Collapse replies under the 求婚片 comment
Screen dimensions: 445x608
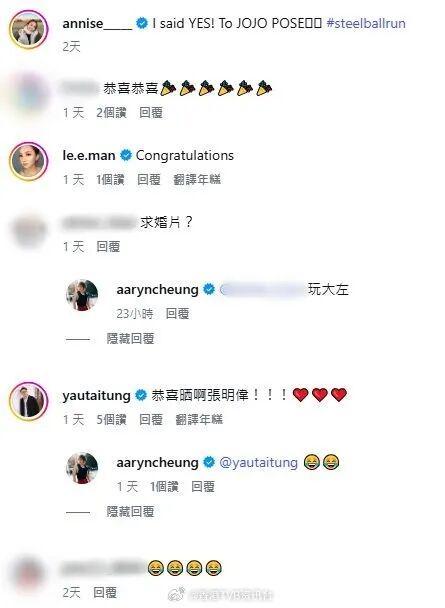pyautogui.click(x=130, y=339)
